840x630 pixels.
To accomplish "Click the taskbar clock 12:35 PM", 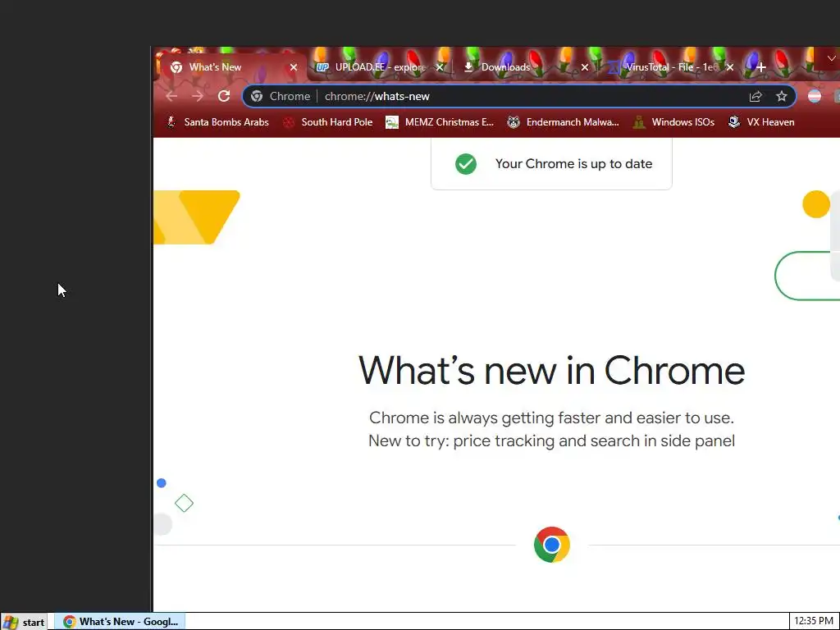I will [813, 622].
